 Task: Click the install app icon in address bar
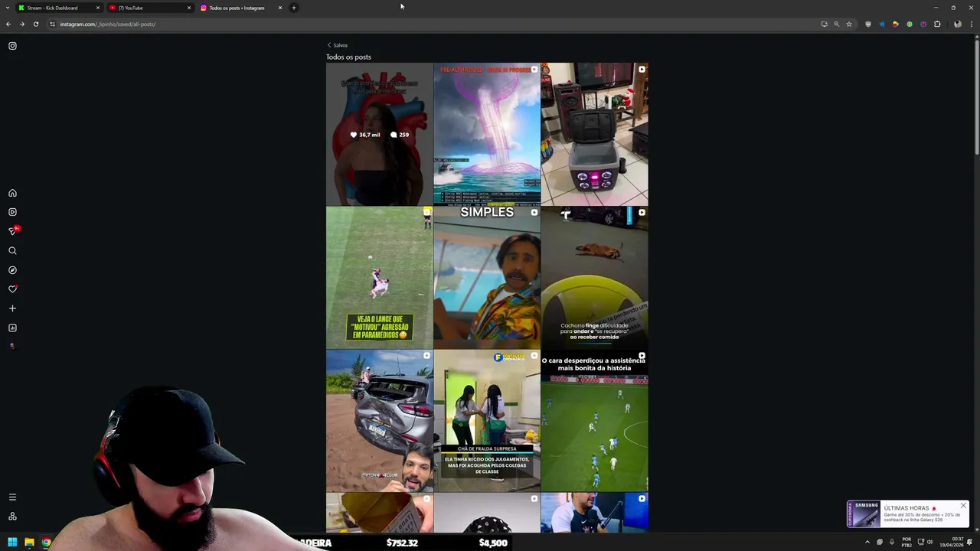[x=824, y=24]
